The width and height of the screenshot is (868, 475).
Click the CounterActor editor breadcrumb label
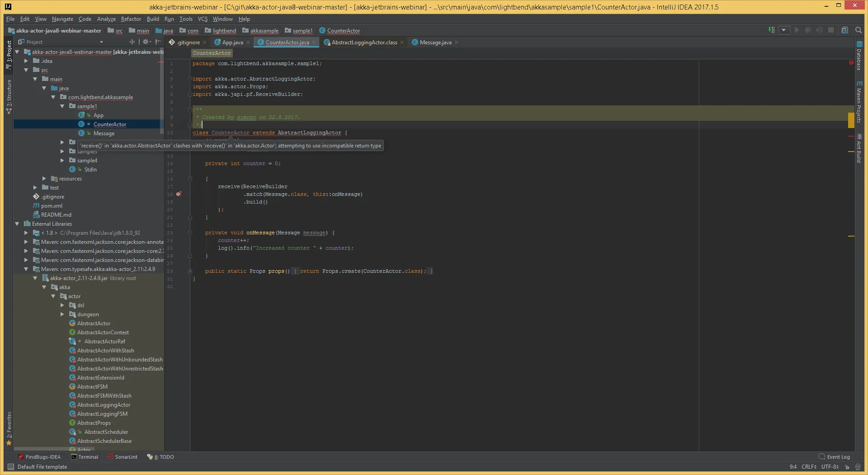click(212, 53)
